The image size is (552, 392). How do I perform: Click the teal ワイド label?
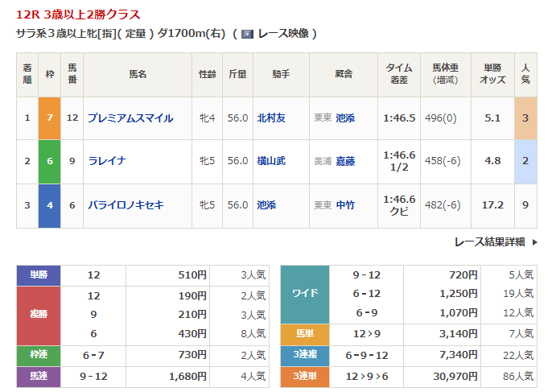coord(305,294)
